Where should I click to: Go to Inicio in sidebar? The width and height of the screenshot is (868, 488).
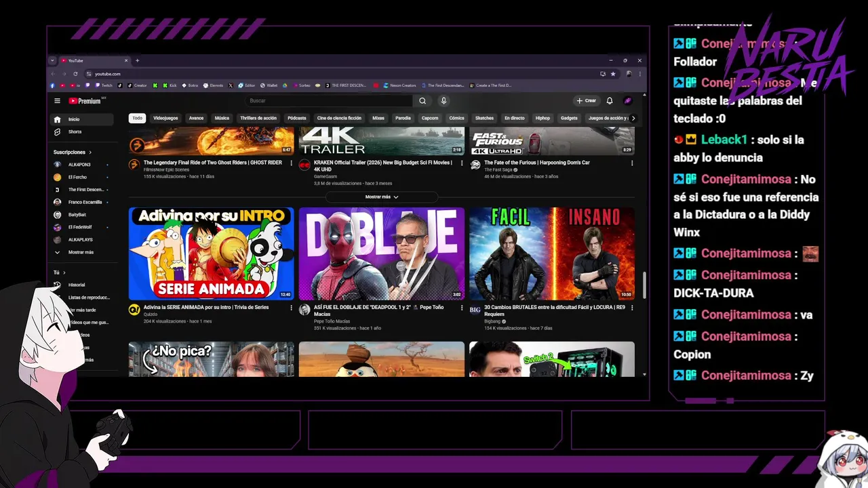coord(82,119)
